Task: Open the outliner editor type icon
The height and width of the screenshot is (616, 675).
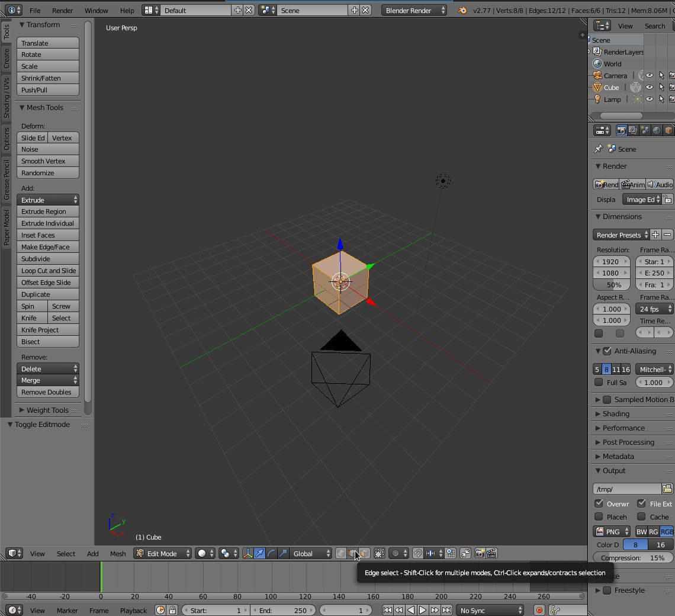Action: [600, 25]
